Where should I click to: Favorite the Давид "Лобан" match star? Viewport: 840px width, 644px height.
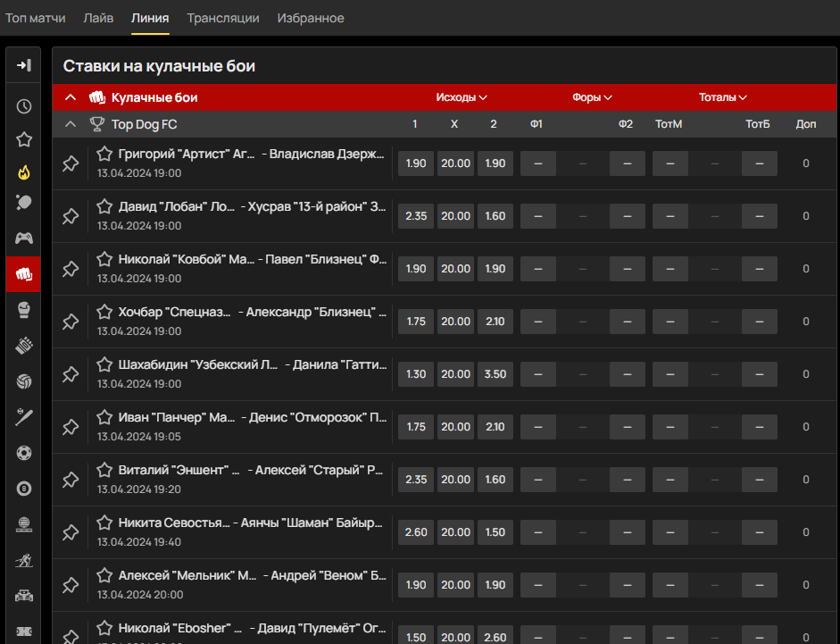104,206
